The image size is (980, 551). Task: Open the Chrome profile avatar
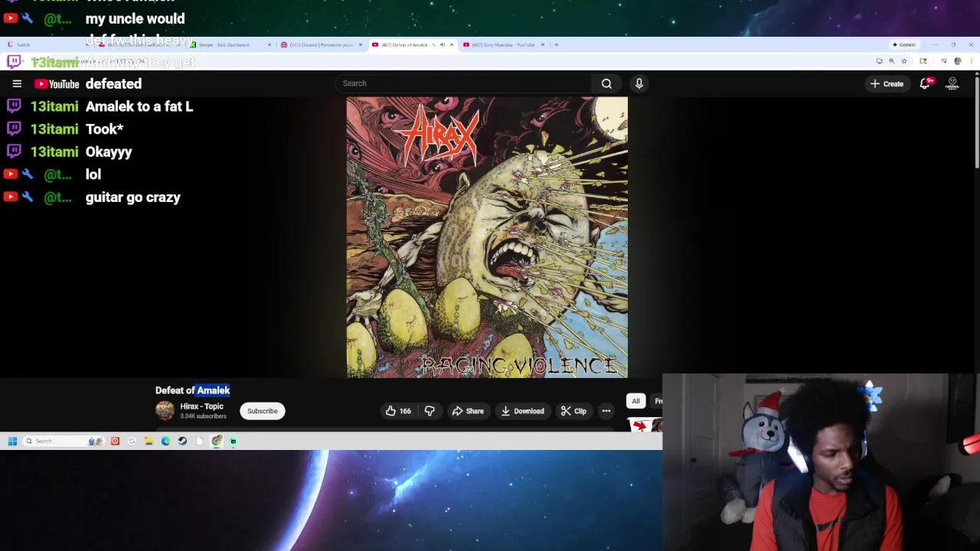pyautogui.click(x=957, y=61)
